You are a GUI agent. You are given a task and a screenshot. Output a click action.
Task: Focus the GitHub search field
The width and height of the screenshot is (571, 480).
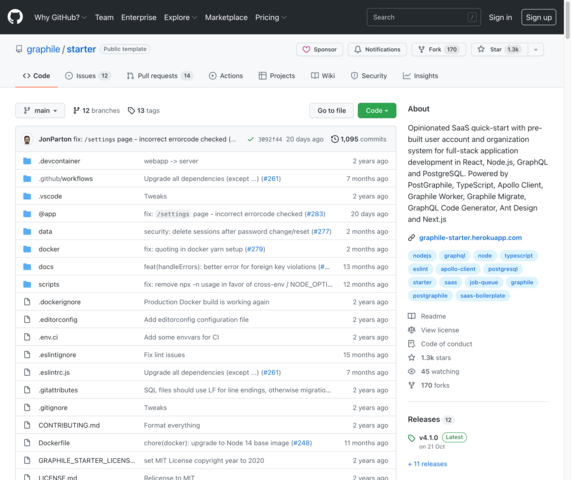(424, 17)
